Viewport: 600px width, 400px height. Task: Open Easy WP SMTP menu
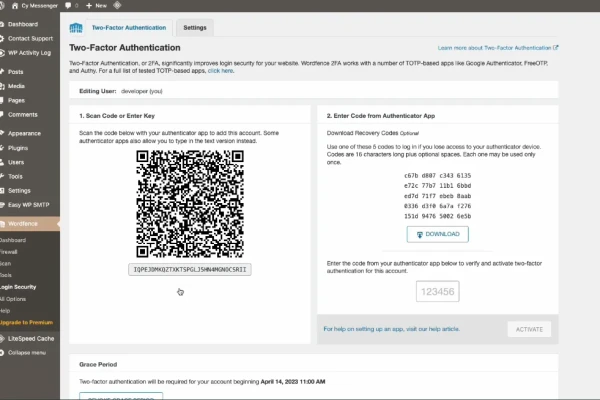click(29, 205)
